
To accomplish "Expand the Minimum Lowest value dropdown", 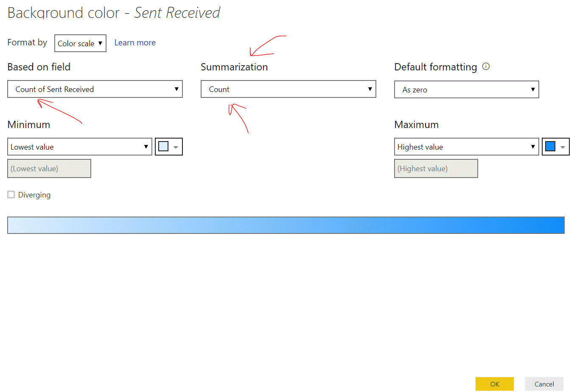I will [80, 147].
